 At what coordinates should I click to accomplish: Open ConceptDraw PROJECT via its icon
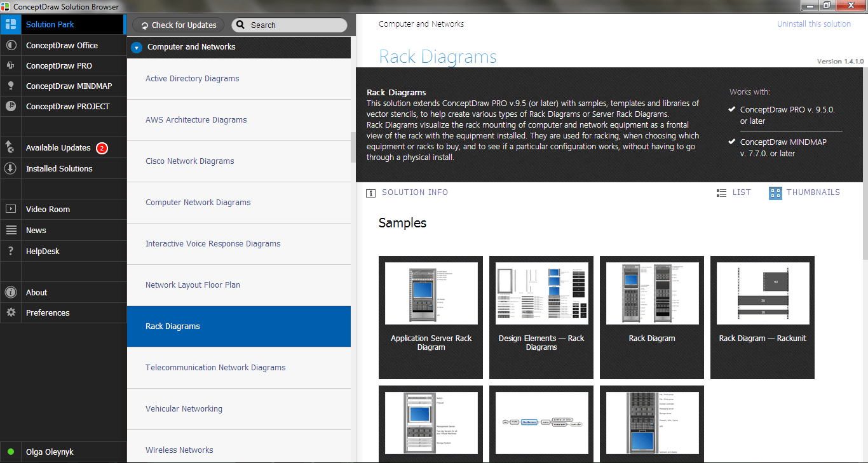click(x=10, y=106)
